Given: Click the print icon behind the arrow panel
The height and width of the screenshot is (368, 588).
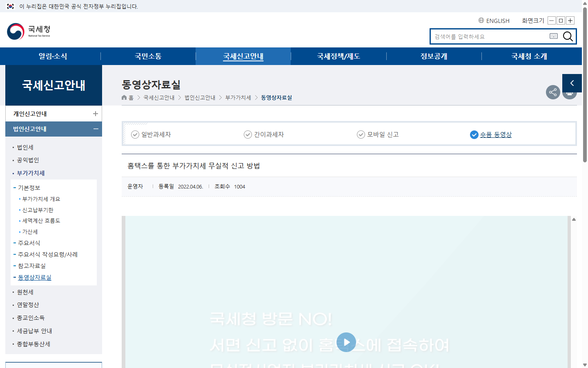Looking at the screenshot, I should pos(570,95).
